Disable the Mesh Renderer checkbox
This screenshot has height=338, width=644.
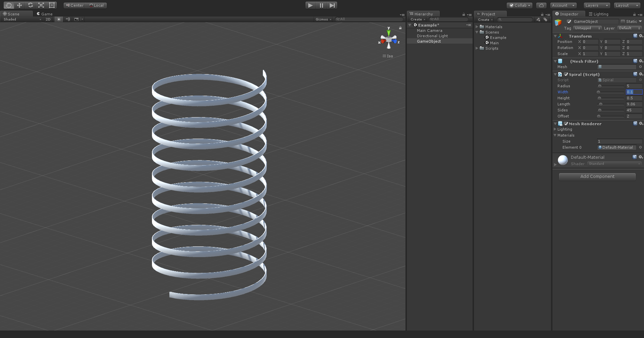[x=566, y=124]
